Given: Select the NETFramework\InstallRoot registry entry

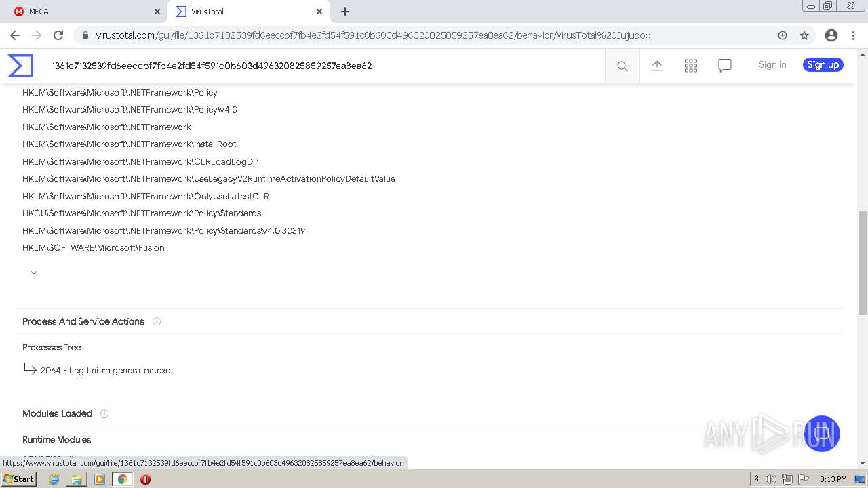Looking at the screenshot, I should pos(129,144).
